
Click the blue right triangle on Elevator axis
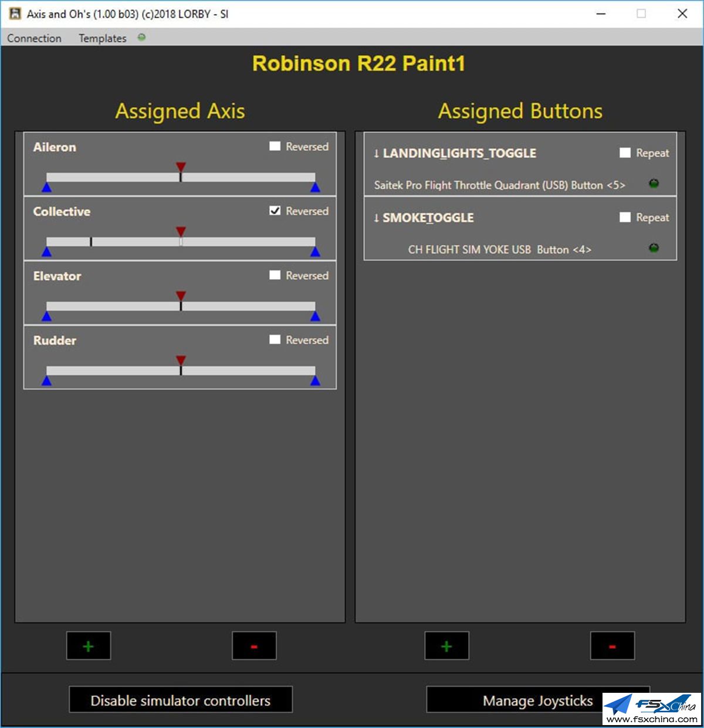(x=316, y=316)
